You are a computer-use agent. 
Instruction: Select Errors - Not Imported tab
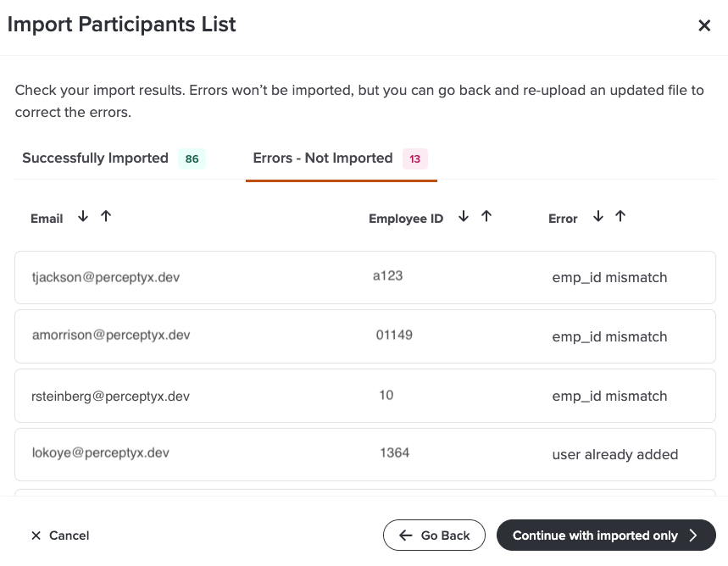click(x=323, y=158)
